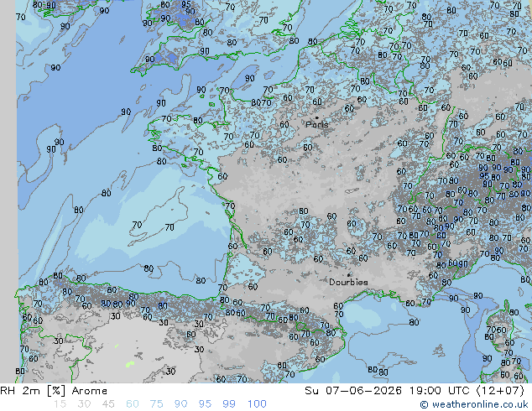Screen dimensions: 532x411
Task: Click the Paris city label
Action: pyautogui.click(x=317, y=124)
